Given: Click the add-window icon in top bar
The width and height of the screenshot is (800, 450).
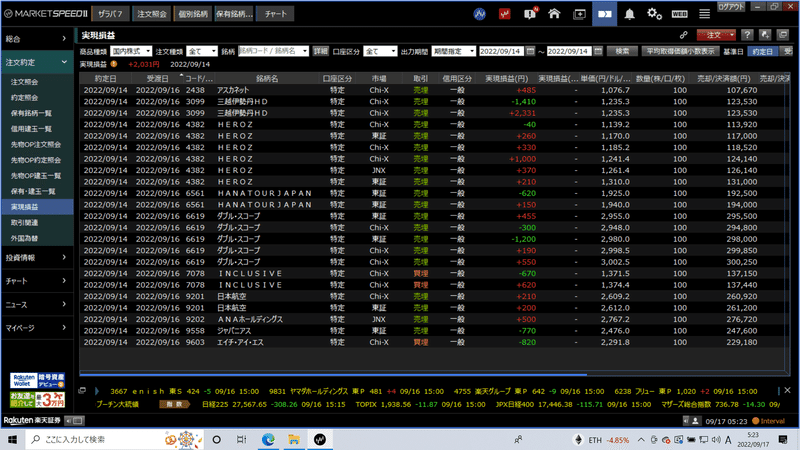Looking at the screenshot, I should click(x=579, y=14).
